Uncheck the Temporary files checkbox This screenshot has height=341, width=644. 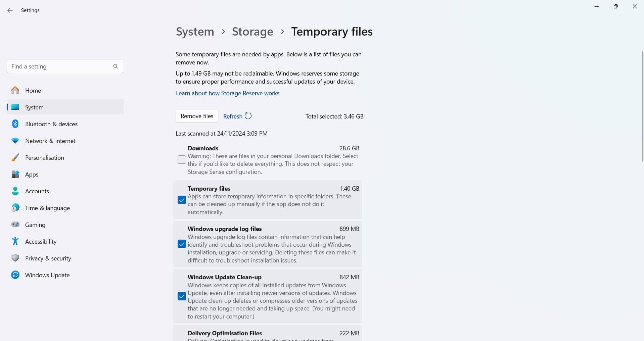[x=182, y=200]
